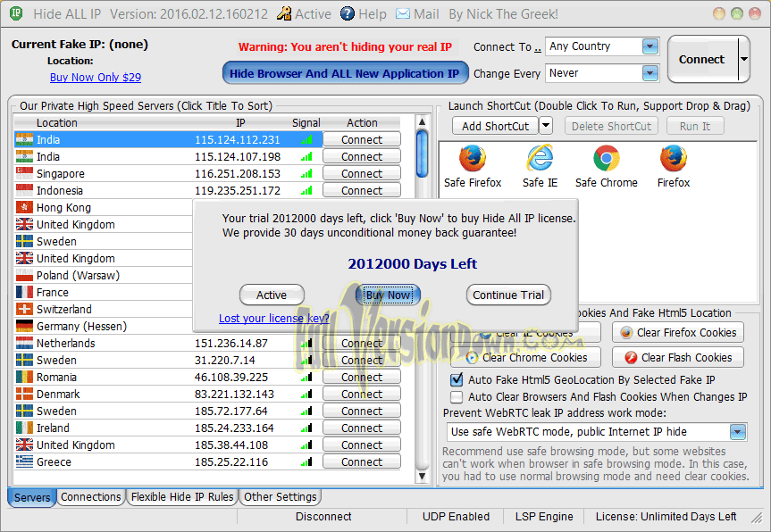
Task: Launch the Safe IE shortcut icon
Action: pos(540,158)
